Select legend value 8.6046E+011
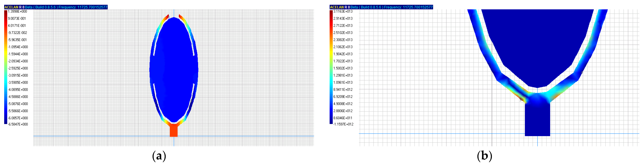The width and height of the screenshot is (644, 167). pyautogui.click(x=343, y=118)
